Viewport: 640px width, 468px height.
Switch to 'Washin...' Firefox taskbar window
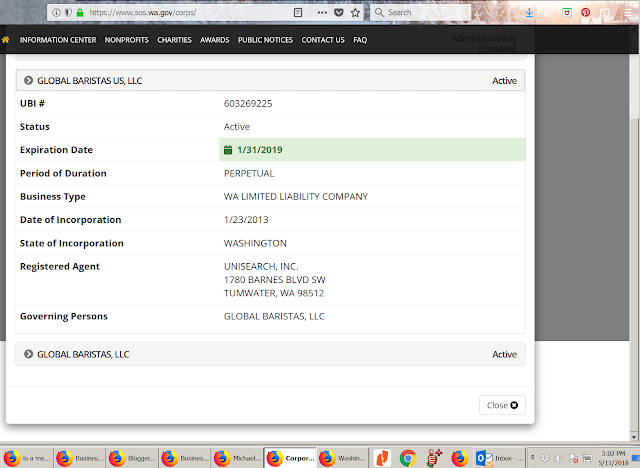pos(342,458)
